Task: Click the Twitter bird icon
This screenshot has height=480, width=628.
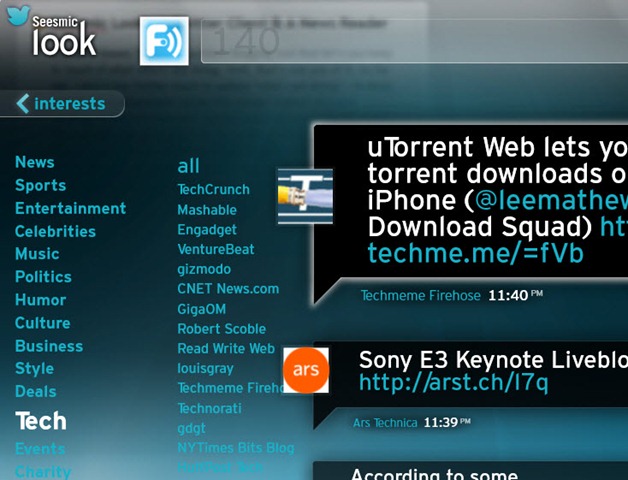Action: pyautogui.click(x=18, y=15)
